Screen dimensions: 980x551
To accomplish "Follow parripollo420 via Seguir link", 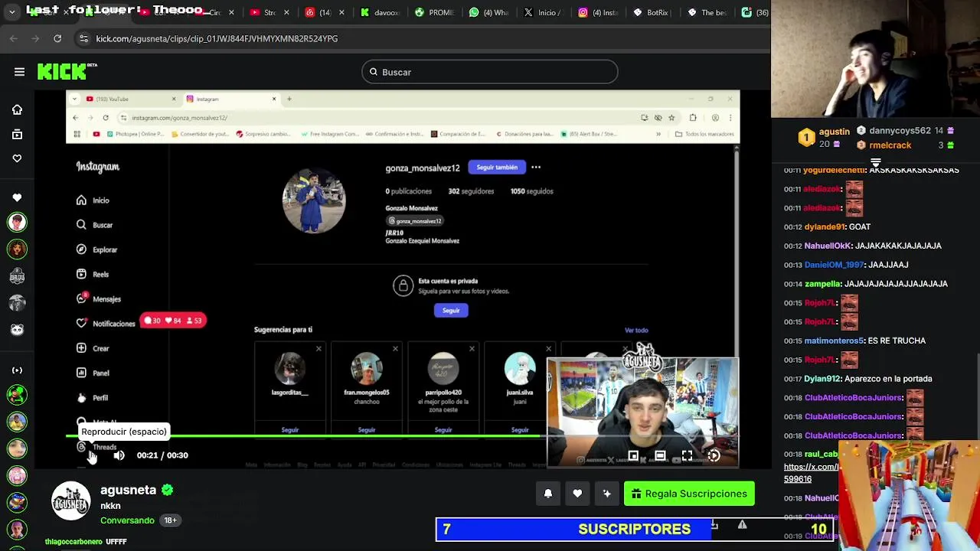I will pos(443,430).
